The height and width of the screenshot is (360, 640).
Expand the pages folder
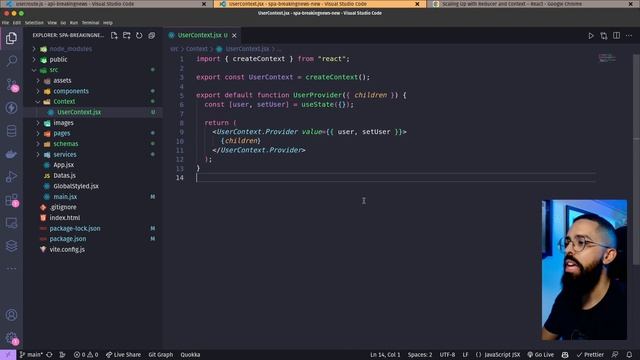38,133
